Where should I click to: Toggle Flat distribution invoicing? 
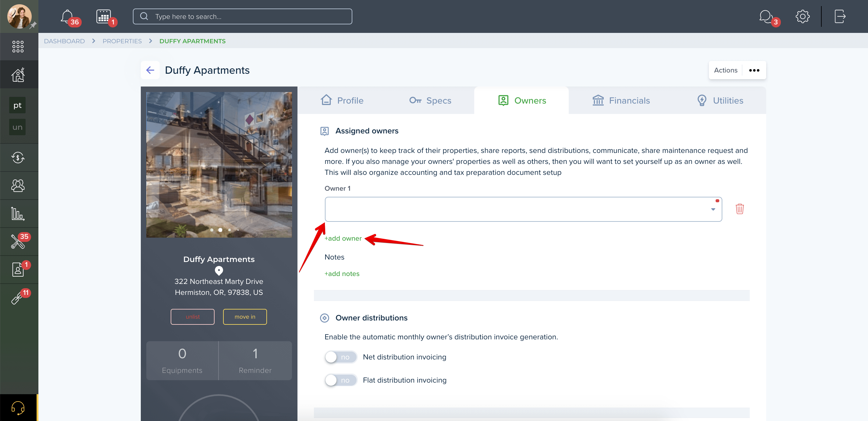[x=340, y=380]
